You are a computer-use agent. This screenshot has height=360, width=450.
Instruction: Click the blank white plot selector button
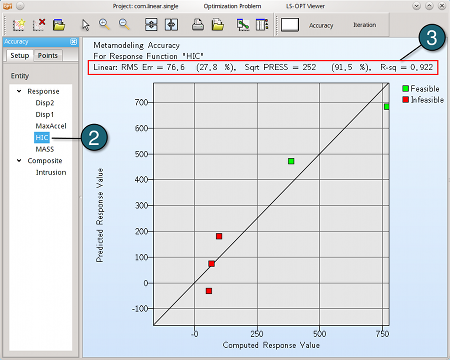tap(290, 25)
